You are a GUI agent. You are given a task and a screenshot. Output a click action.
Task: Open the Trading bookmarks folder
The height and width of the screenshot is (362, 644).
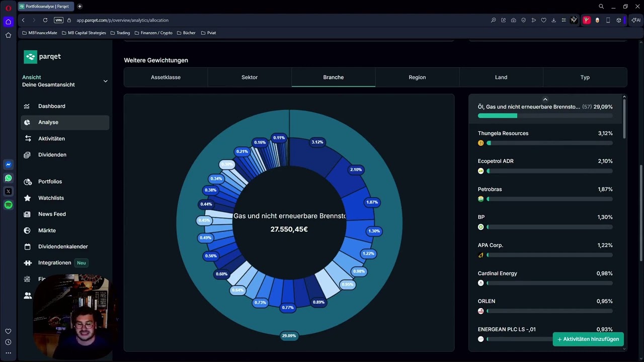[x=120, y=33]
